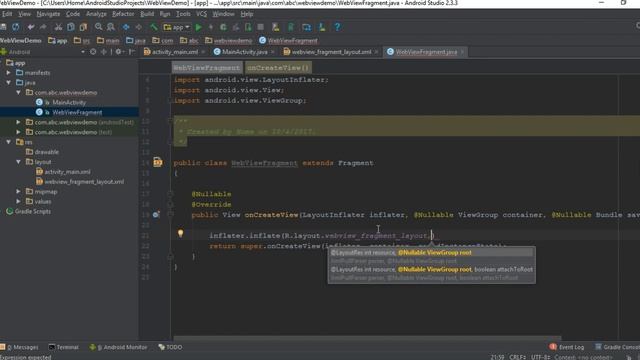
Task: Click the yellow lightbulb intention icon
Action: (180, 233)
